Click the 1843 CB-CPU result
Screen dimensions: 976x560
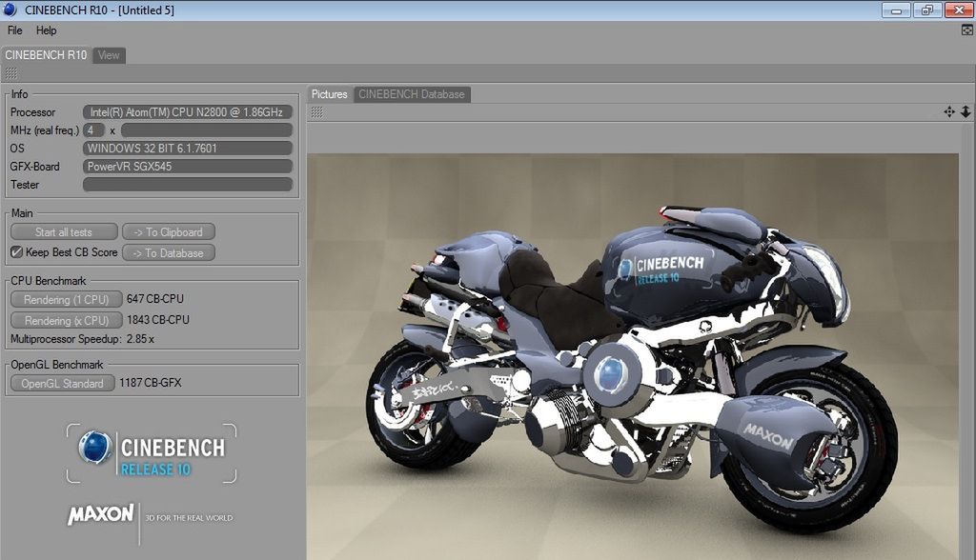coord(158,320)
